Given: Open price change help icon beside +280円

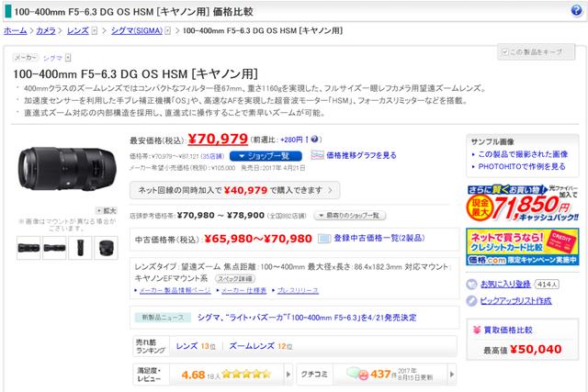Looking at the screenshot, I should tap(314, 139).
